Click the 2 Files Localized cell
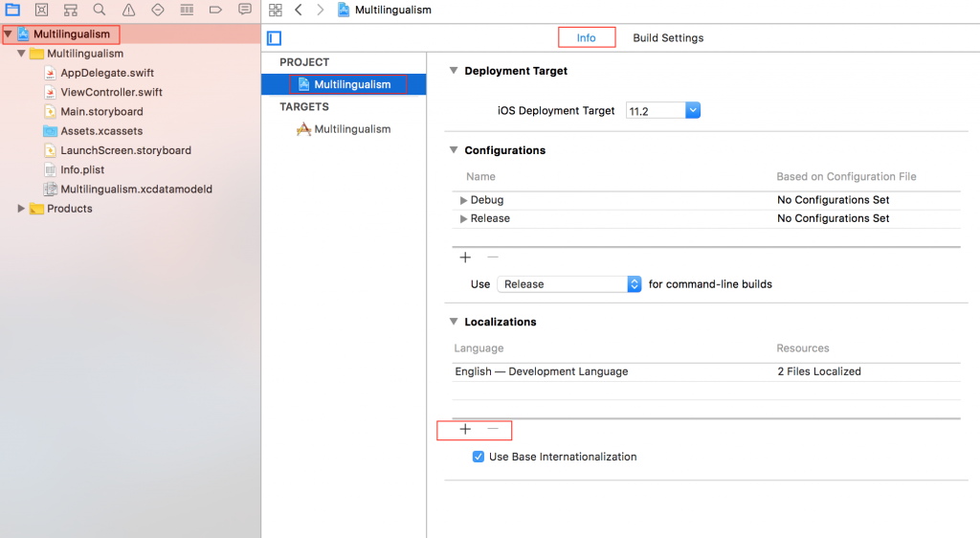The height and width of the screenshot is (538, 980). coord(819,371)
